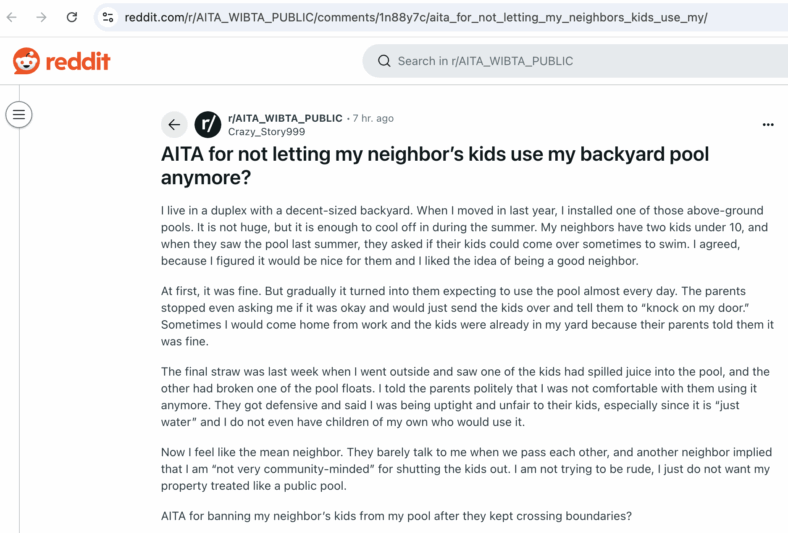The image size is (788, 533).
Task: Click the paragraph starting 'The final straw'
Action: 465,397
